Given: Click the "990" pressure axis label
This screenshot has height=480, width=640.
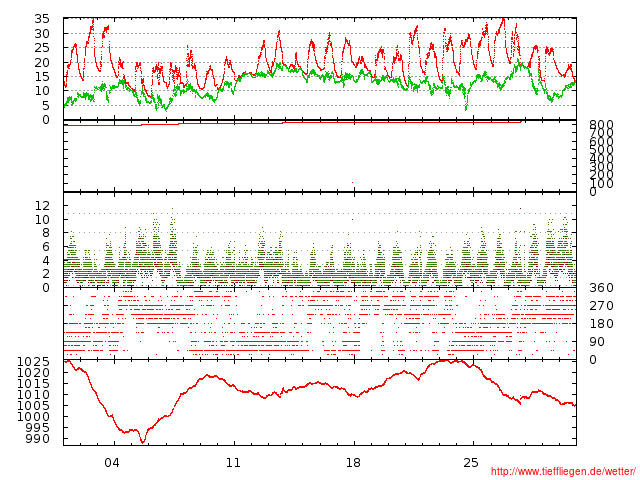Looking at the screenshot, I should pos(38,439).
